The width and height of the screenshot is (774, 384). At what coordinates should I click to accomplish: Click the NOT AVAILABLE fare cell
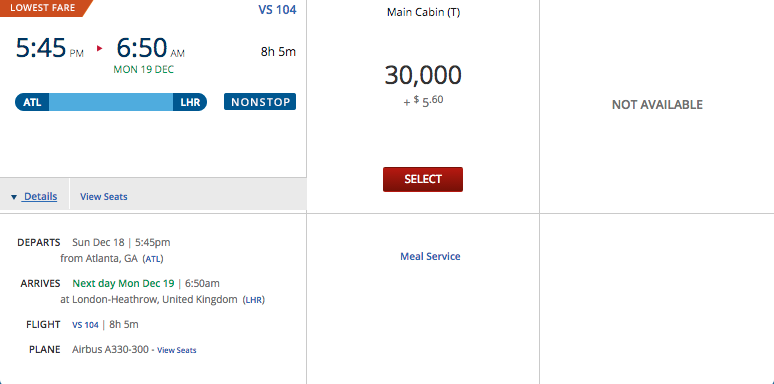657,105
